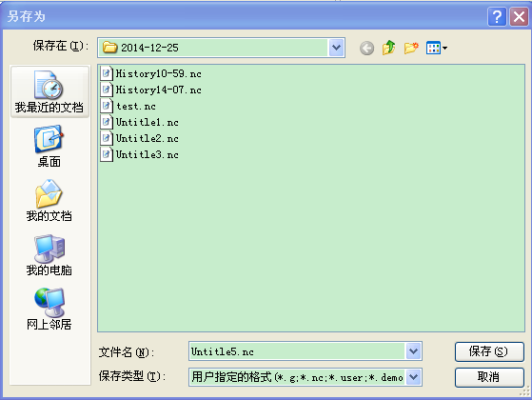532x400 pixels.
Task: Open My Computer (我的电脑)
Action: 49,255
